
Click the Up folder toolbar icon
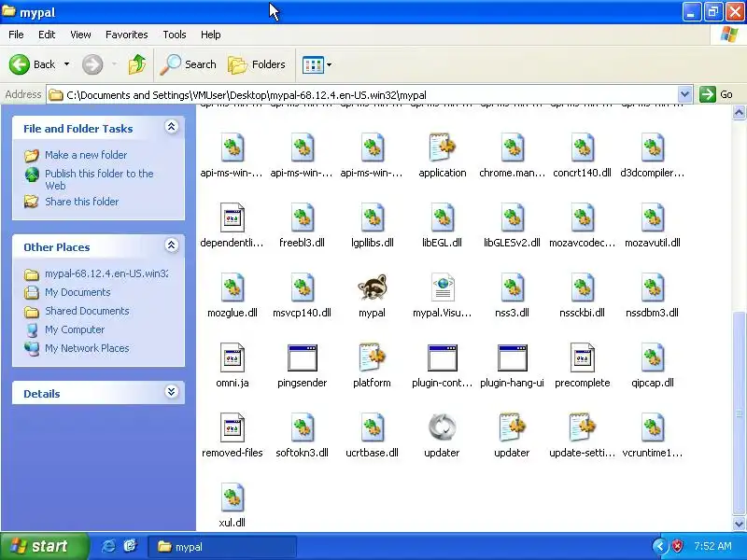tap(137, 64)
